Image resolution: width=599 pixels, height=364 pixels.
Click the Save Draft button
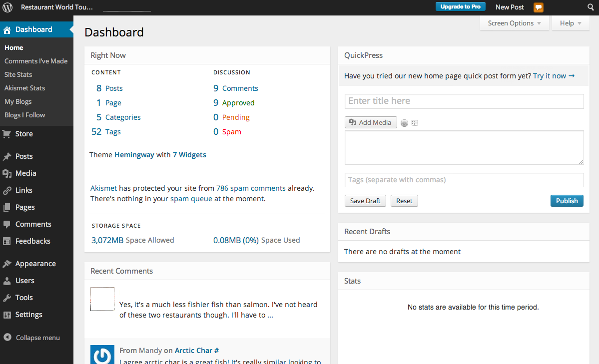coord(365,201)
